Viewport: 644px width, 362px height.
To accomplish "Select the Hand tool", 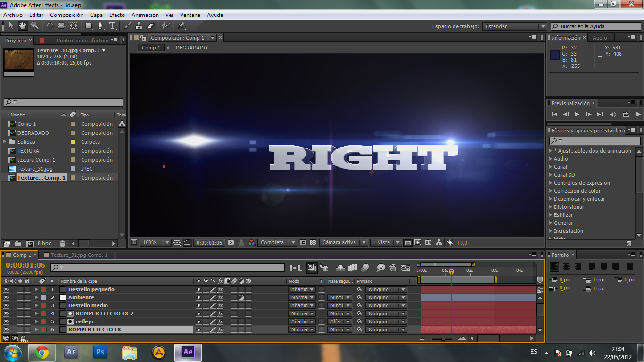I will coord(22,26).
